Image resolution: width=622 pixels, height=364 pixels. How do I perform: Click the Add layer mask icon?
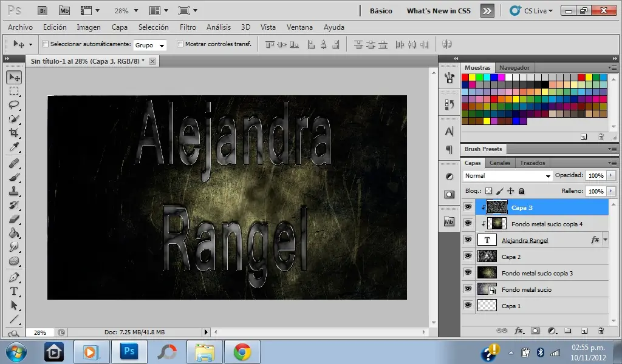point(535,331)
